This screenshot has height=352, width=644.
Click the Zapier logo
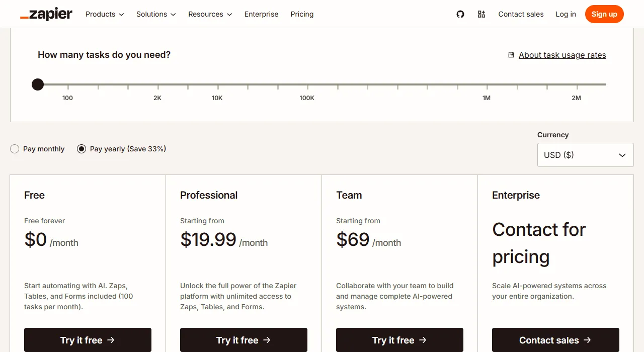46,14
